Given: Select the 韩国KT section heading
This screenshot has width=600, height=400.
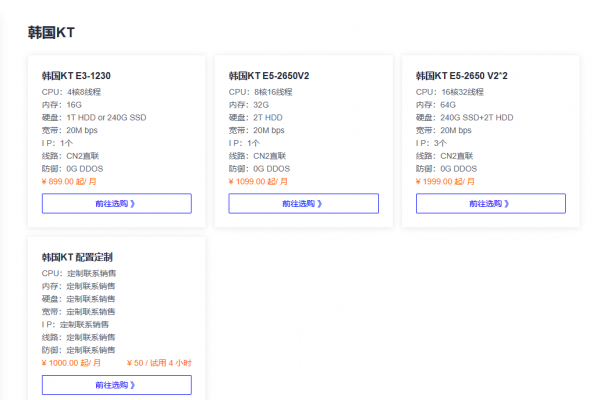Looking at the screenshot, I should pos(51,33).
